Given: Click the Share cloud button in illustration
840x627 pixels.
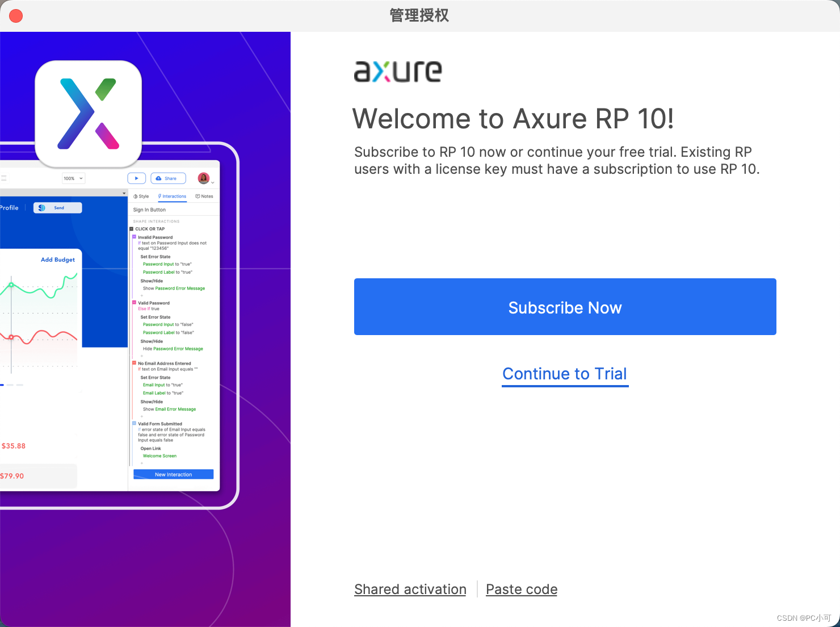Looking at the screenshot, I should click(168, 178).
